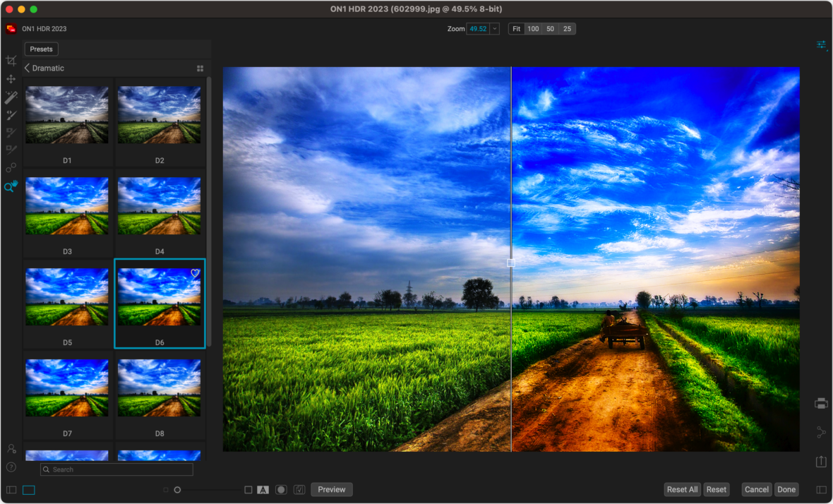Click the thumbnail size slider handle
833x504 pixels.
pyautogui.click(x=177, y=490)
